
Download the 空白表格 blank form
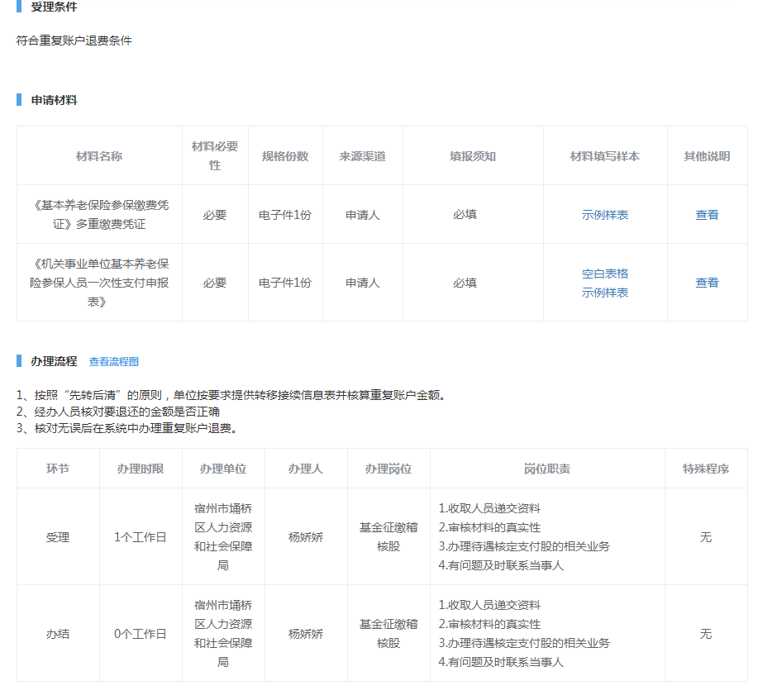pyautogui.click(x=604, y=274)
